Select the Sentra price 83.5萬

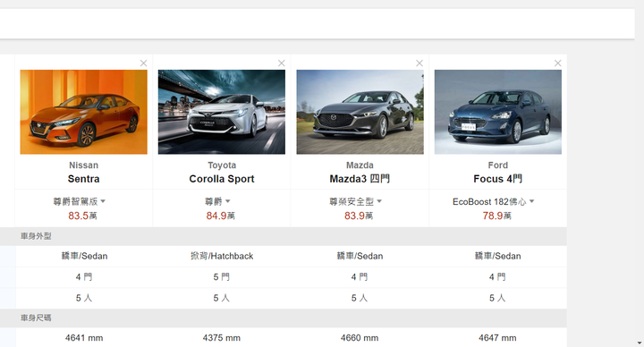[x=82, y=216]
